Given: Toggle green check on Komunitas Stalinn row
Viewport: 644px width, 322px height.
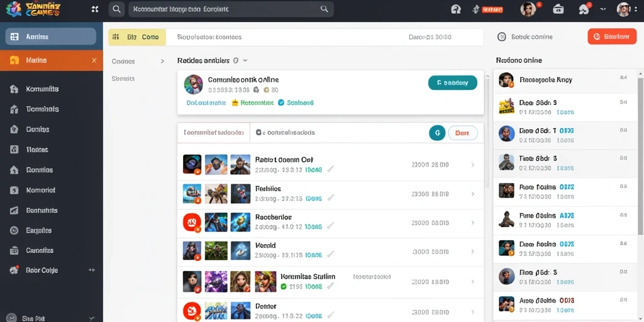Looking at the screenshot, I should click(284, 287).
